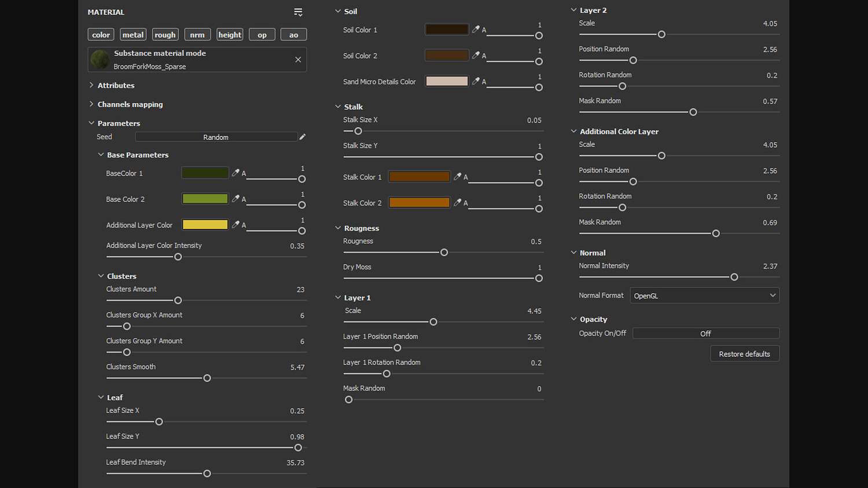
Task: Click the eyedropper next to BaseColor 1
Action: [x=236, y=173]
